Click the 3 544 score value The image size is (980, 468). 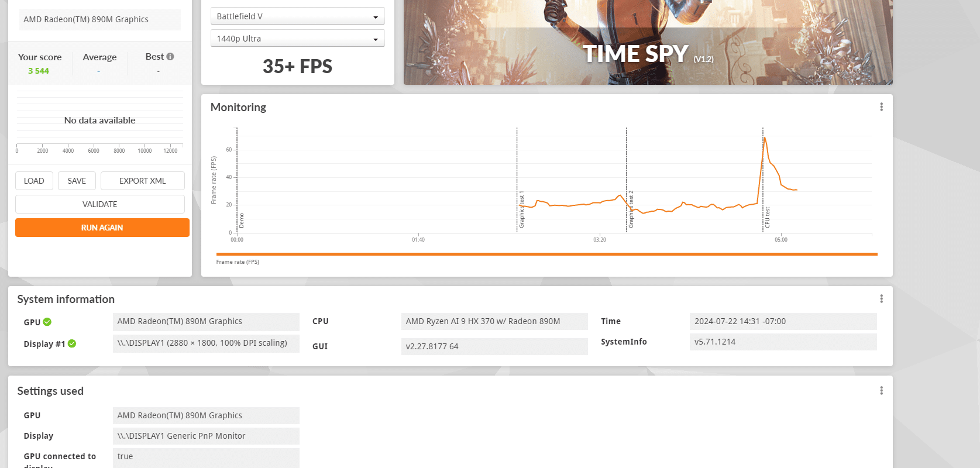(39, 71)
